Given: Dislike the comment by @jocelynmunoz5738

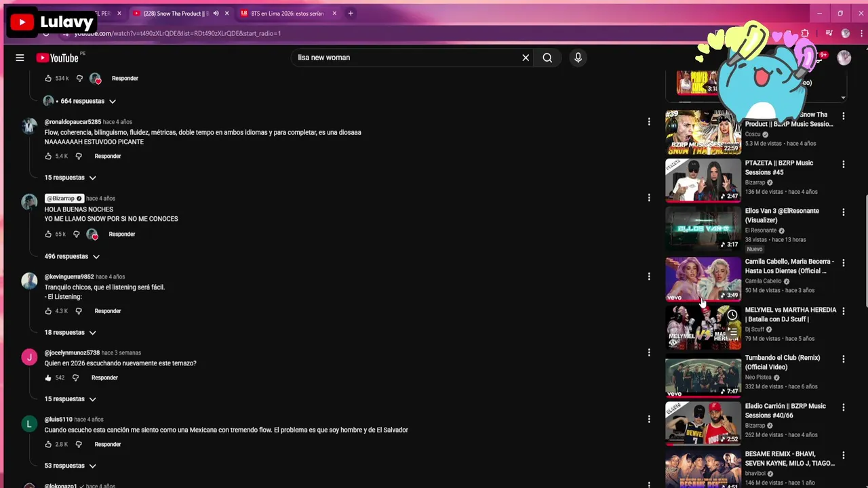Looking at the screenshot, I should [x=75, y=378].
